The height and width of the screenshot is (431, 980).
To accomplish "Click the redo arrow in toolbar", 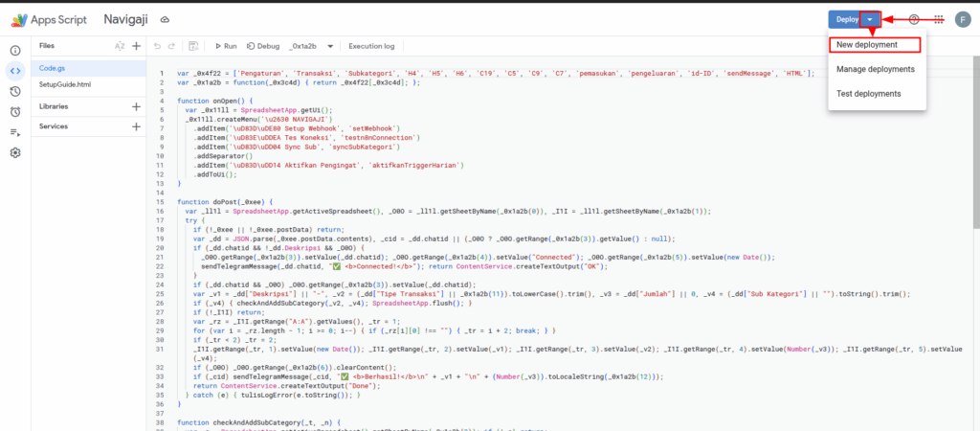I will pos(172,46).
